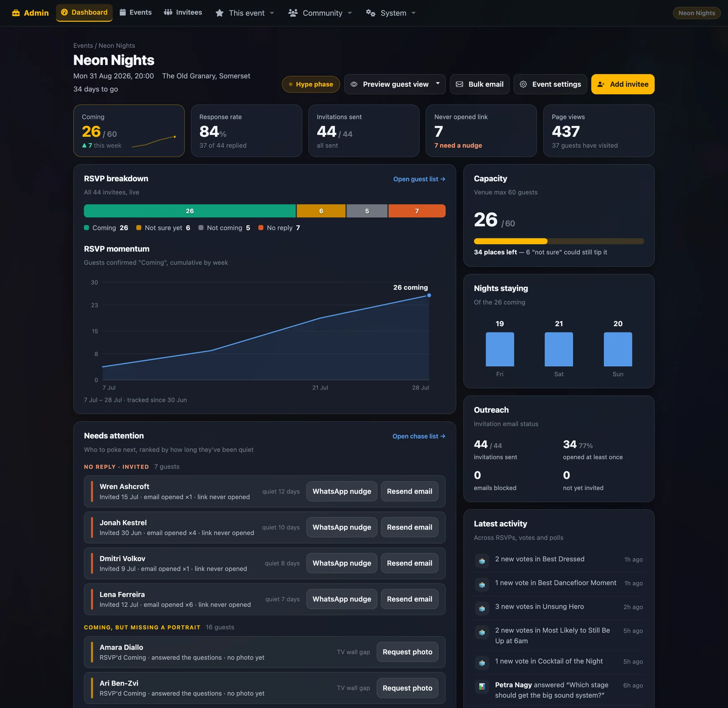
Task: Click the Sat nights staying bar
Action: 559,349
